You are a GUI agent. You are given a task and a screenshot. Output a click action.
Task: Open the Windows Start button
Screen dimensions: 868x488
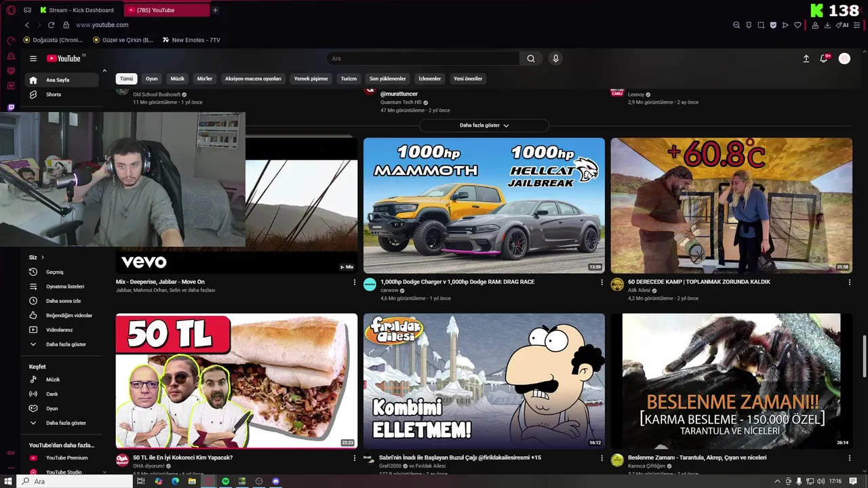point(9,481)
